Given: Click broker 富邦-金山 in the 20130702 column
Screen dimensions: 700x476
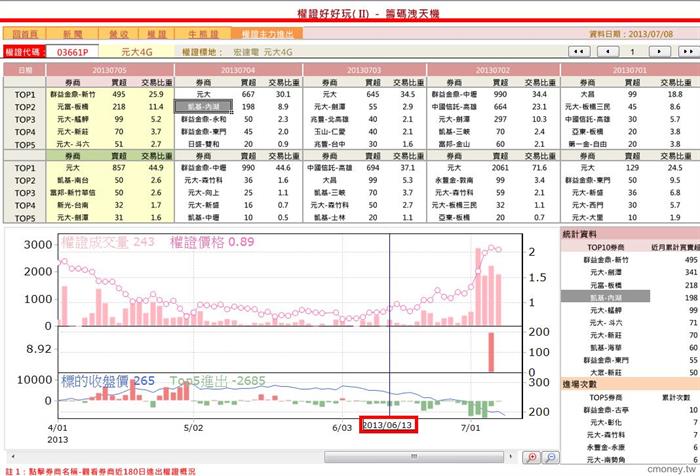Looking at the screenshot, I should point(454,144).
